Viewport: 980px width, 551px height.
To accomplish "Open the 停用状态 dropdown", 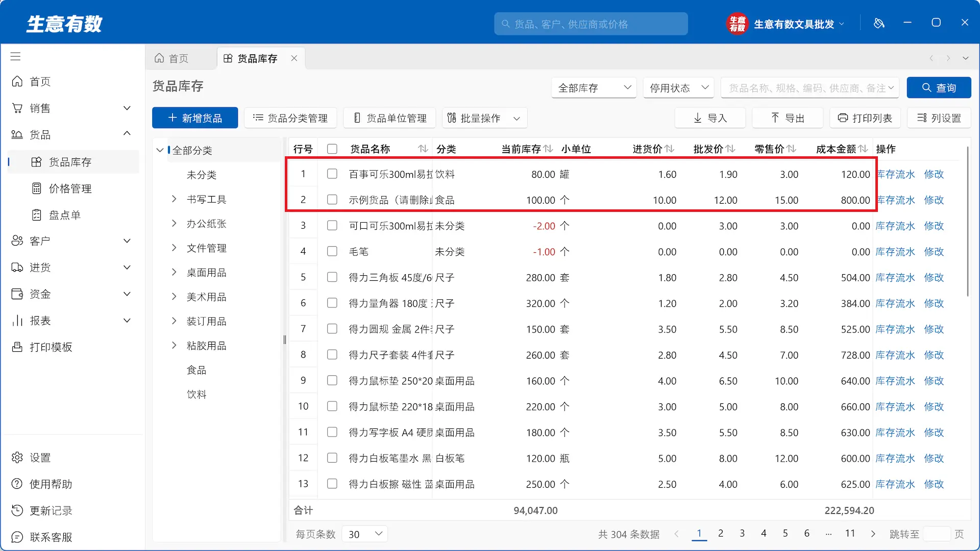I will tap(678, 88).
